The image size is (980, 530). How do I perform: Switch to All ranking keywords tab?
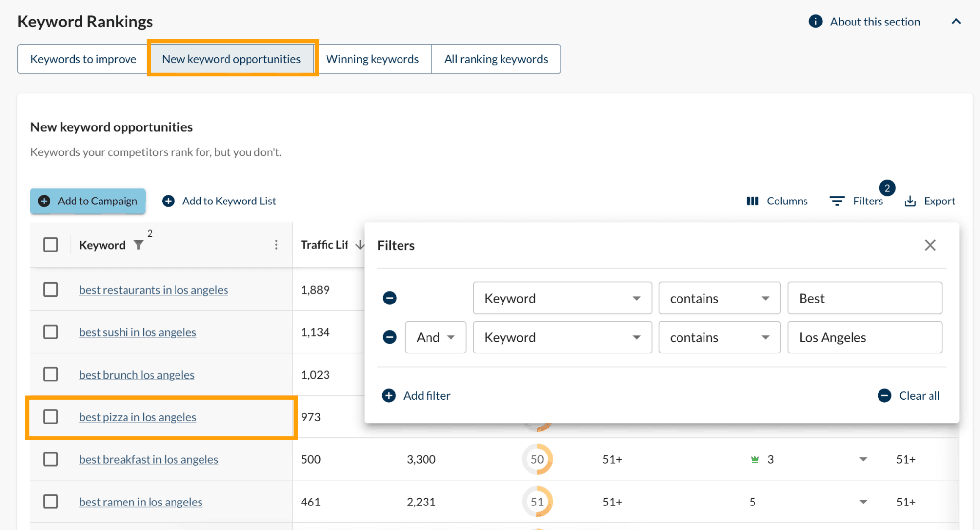point(496,59)
